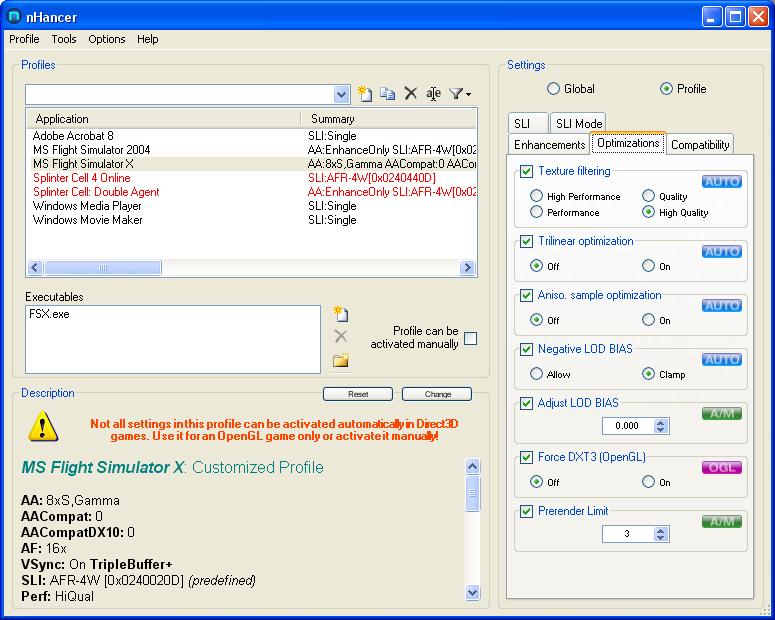Image resolution: width=775 pixels, height=620 pixels.
Task: Open the Tools menu
Action: pos(64,39)
